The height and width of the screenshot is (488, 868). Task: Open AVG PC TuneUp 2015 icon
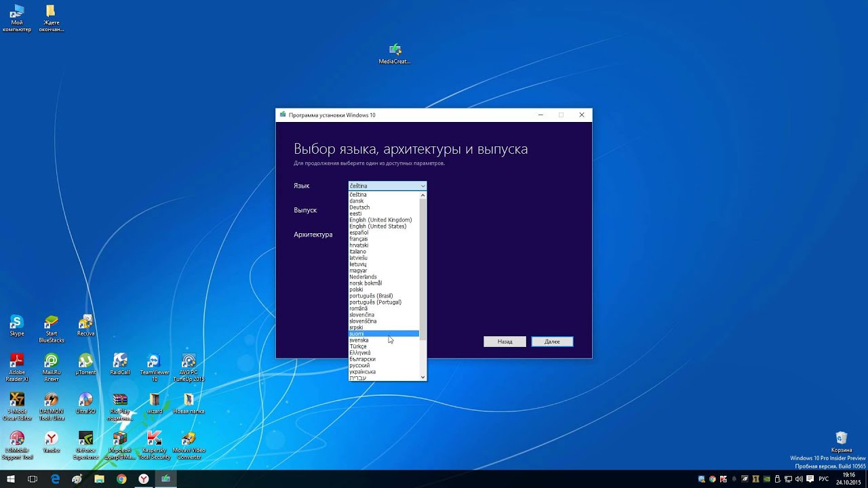click(189, 367)
